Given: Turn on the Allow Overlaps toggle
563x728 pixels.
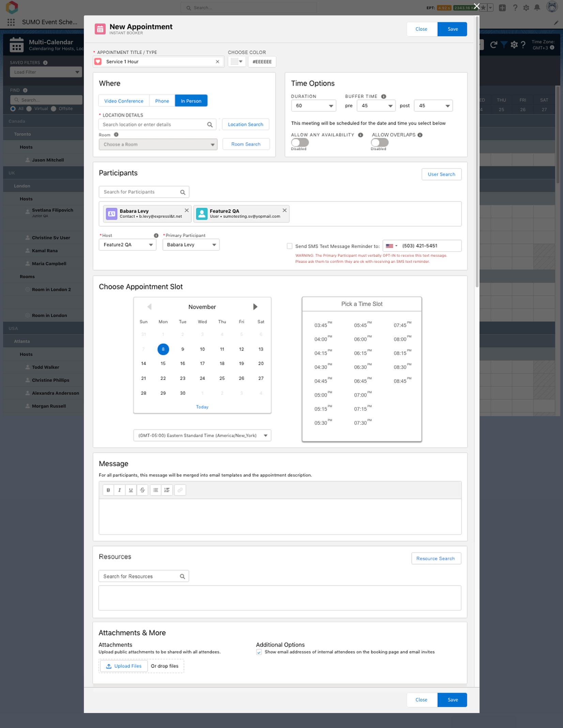Looking at the screenshot, I should pos(379,142).
